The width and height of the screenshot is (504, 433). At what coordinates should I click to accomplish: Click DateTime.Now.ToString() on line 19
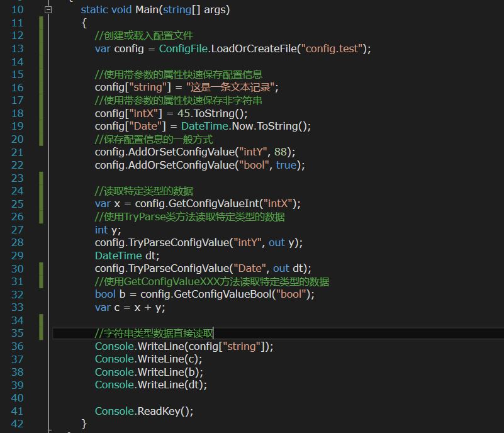pyautogui.click(x=244, y=126)
